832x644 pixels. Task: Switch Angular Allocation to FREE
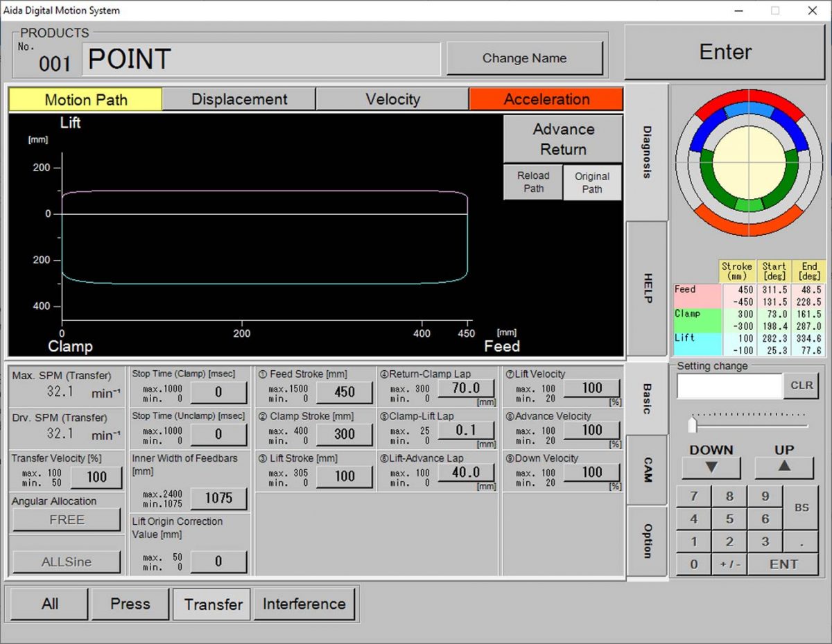[x=67, y=519]
